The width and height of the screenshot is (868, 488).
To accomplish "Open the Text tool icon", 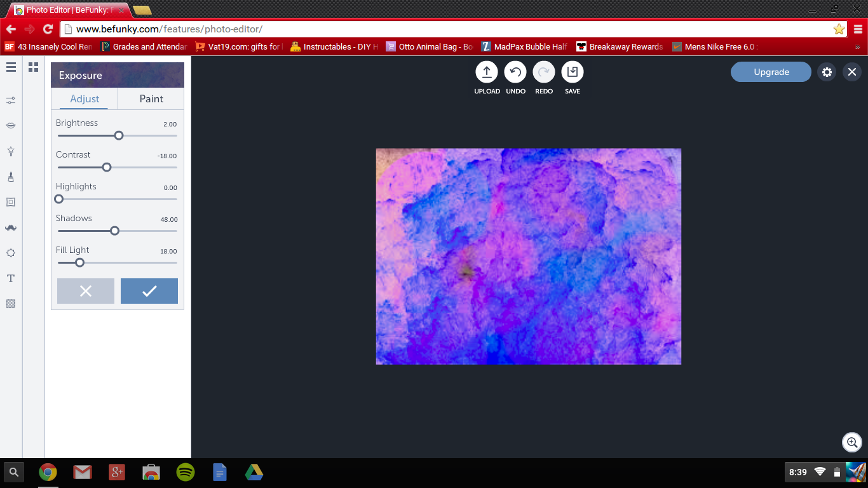I will pyautogui.click(x=11, y=278).
